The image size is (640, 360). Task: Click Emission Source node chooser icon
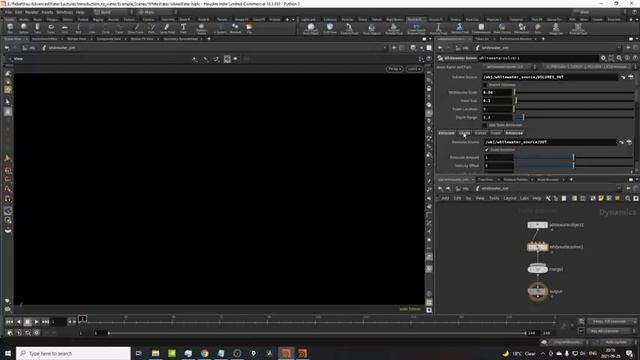pyautogui.click(x=629, y=142)
